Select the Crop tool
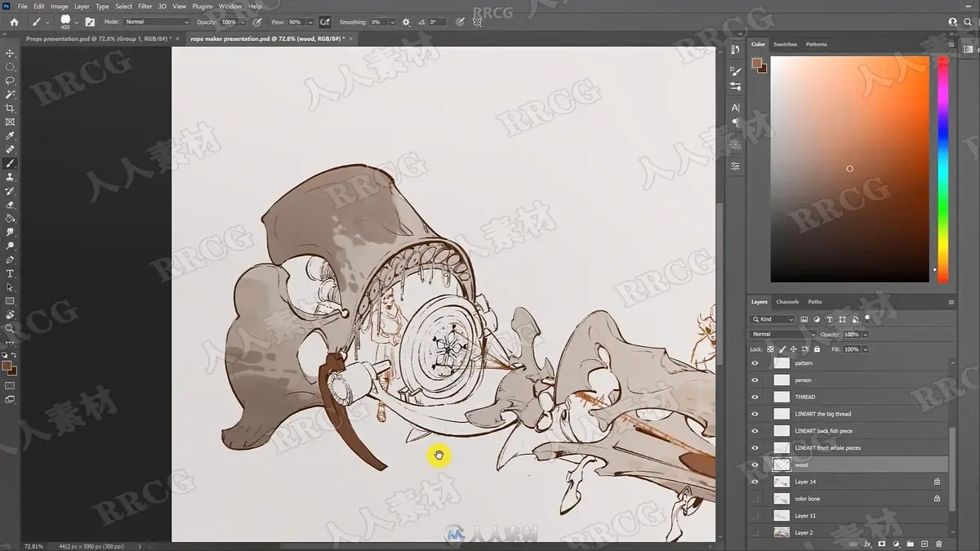Viewport: 980px width, 551px height. [11, 109]
